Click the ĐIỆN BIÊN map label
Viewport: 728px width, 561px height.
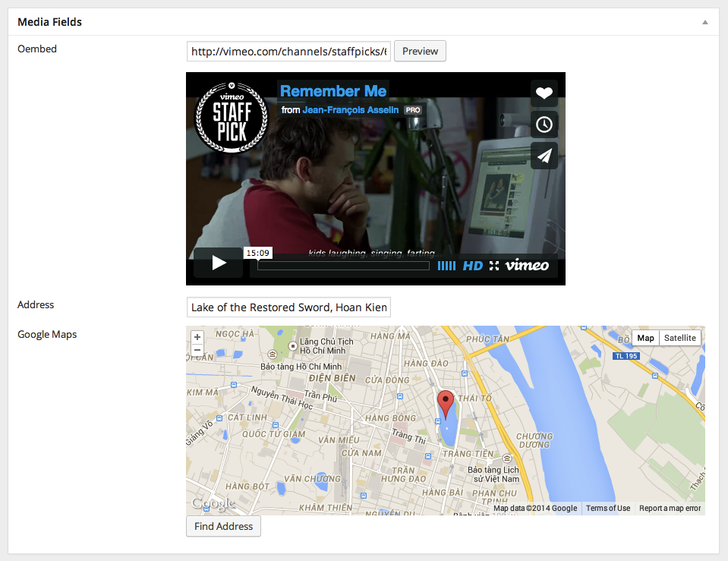(332, 378)
